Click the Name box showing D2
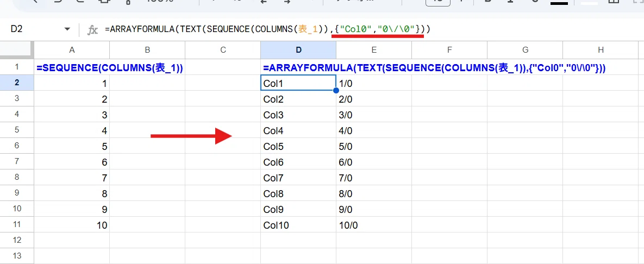 click(x=16, y=29)
